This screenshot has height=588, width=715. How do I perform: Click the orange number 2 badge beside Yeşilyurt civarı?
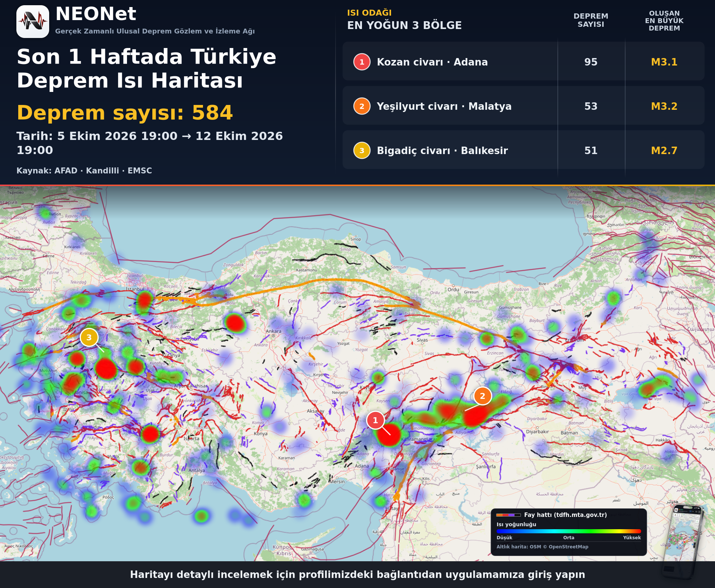(x=362, y=106)
